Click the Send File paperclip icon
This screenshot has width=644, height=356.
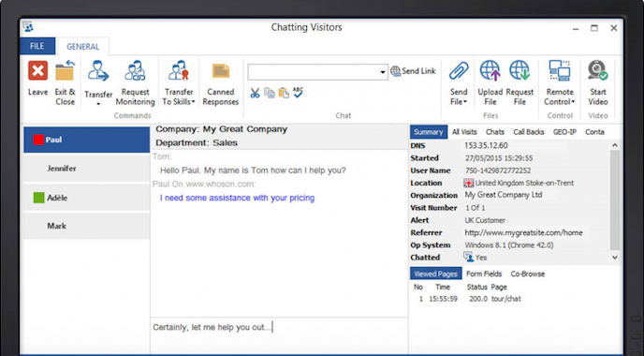(x=459, y=71)
